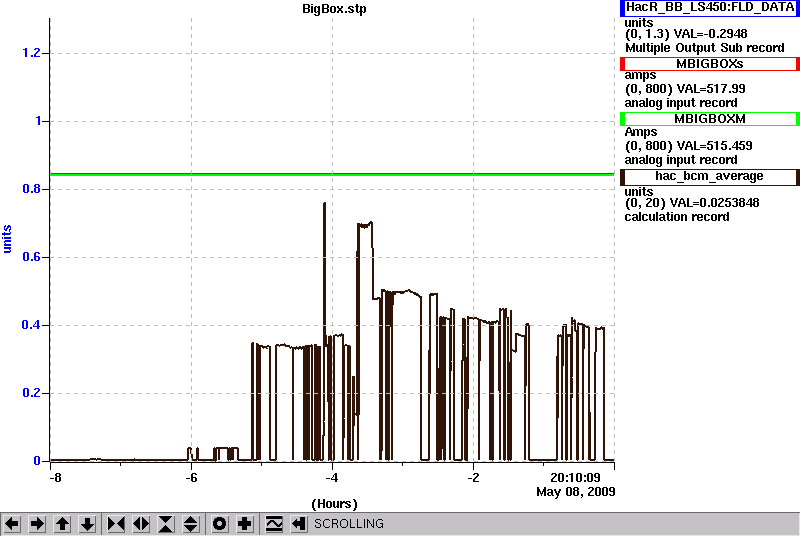Select the HacR_BB_LS450:FLD_DATA curve legend
Screen dimensions: 800x536
(710, 8)
